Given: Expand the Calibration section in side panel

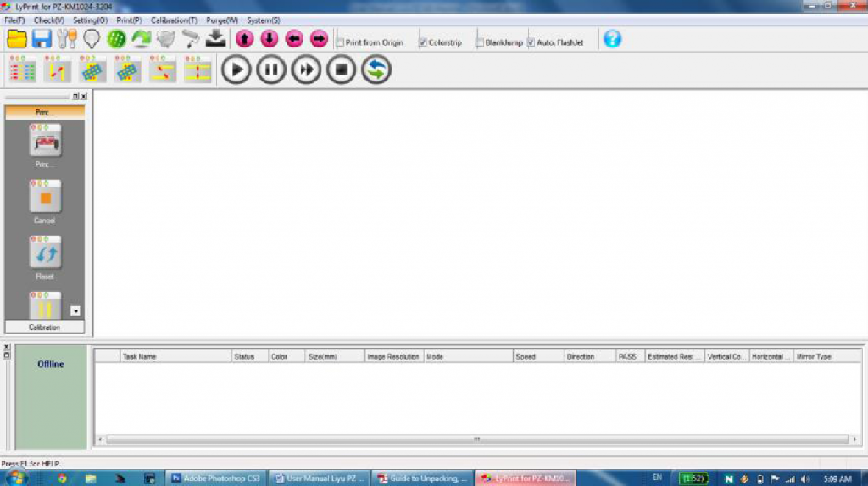Looking at the screenshot, I should (45, 327).
